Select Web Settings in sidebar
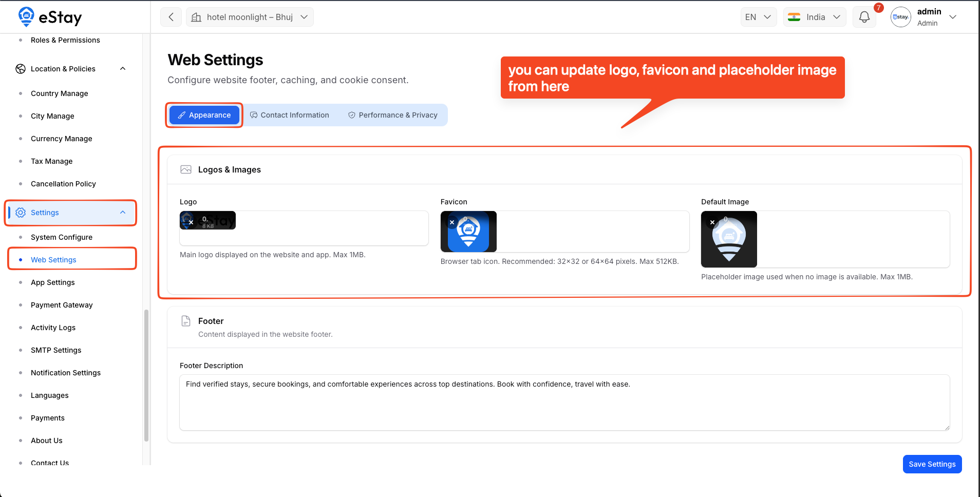Image resolution: width=980 pixels, height=497 pixels. pos(53,260)
